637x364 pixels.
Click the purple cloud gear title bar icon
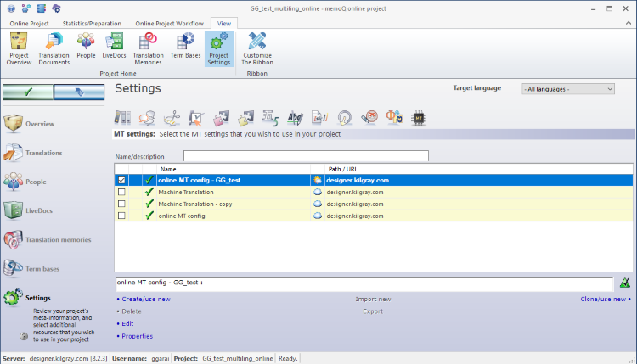pyautogui.click(x=56, y=8)
